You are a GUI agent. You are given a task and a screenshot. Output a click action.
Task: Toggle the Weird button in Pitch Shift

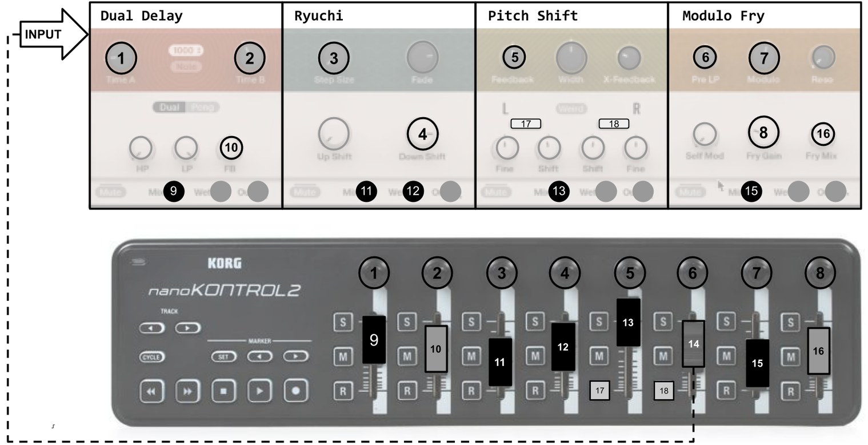[571, 109]
